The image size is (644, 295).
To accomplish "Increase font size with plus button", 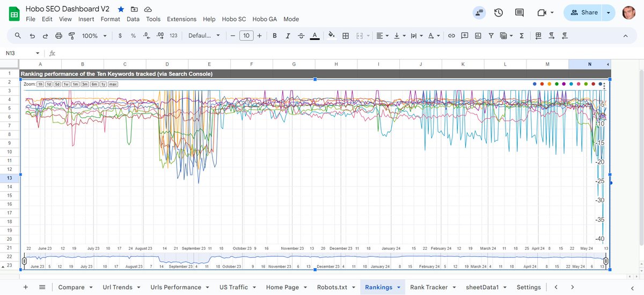I will pos(260,35).
